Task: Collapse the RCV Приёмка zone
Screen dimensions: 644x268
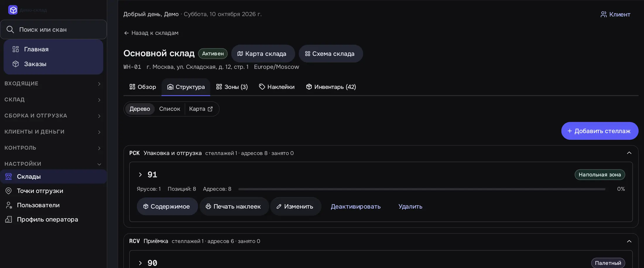Action: click(629, 241)
